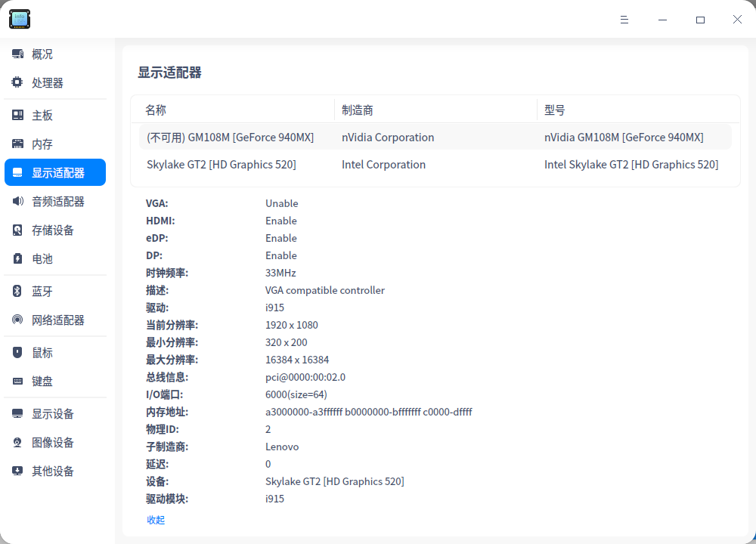The width and height of the screenshot is (756, 544).
Task: Click the i915 value next to 驱动模块
Action: pos(275,499)
